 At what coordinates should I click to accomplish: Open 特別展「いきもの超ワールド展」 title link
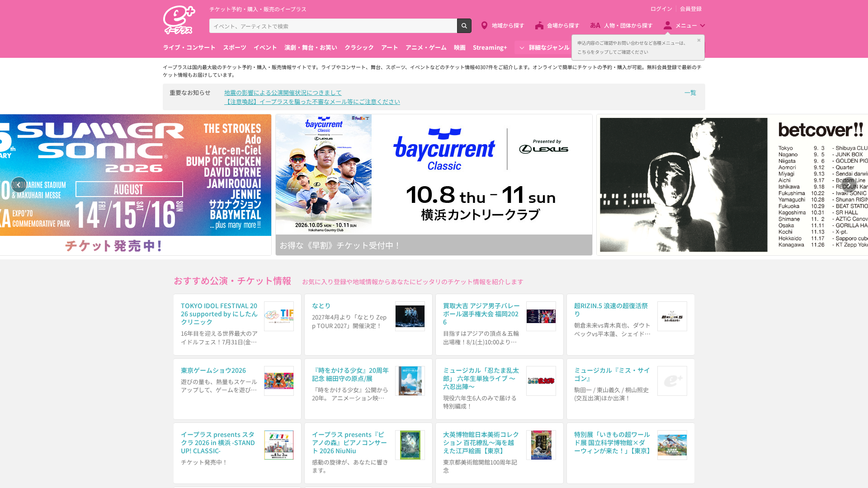point(613,442)
